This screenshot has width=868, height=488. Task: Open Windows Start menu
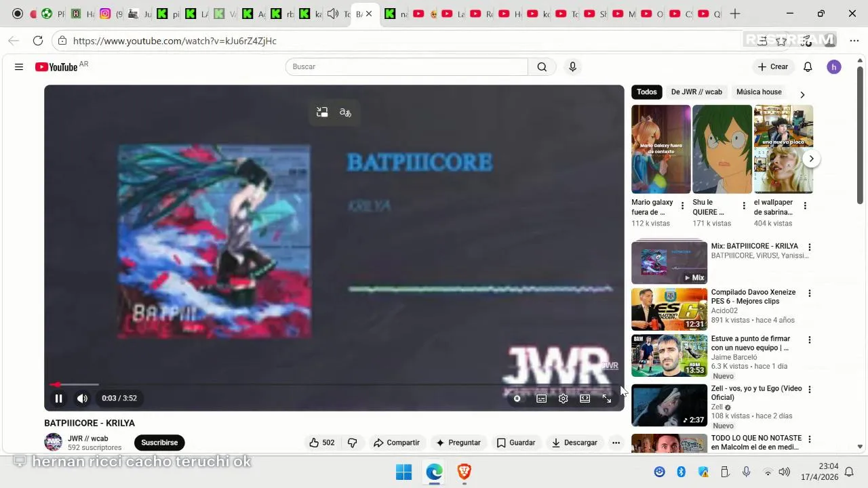click(x=403, y=472)
